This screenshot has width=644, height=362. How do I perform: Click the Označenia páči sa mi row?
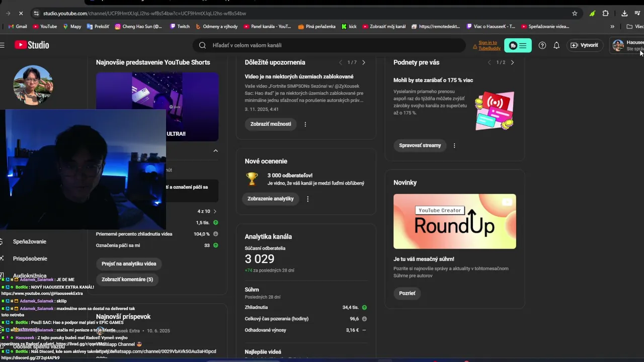[157, 245]
